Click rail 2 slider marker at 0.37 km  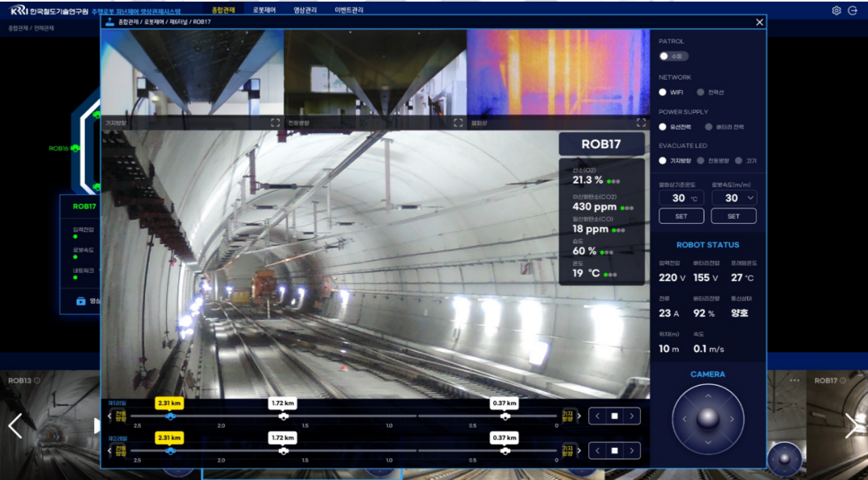tap(505, 451)
